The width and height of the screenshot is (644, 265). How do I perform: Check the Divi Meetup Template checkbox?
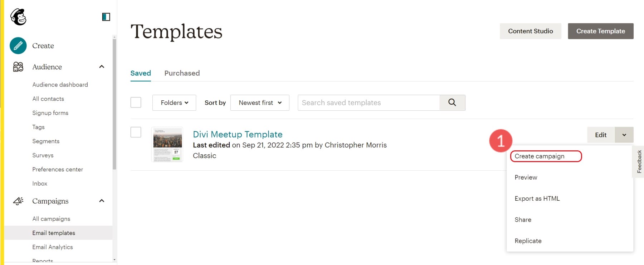[x=136, y=132]
